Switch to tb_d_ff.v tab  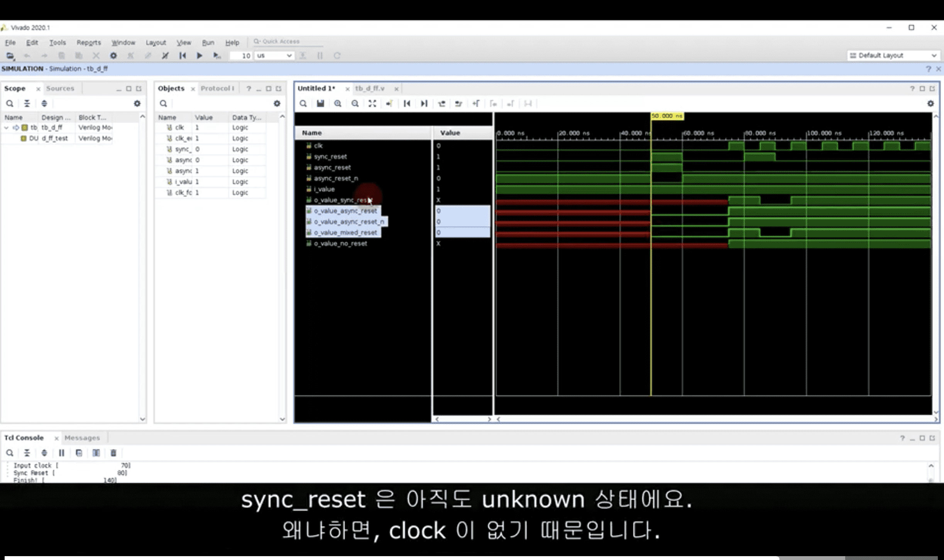[370, 88]
